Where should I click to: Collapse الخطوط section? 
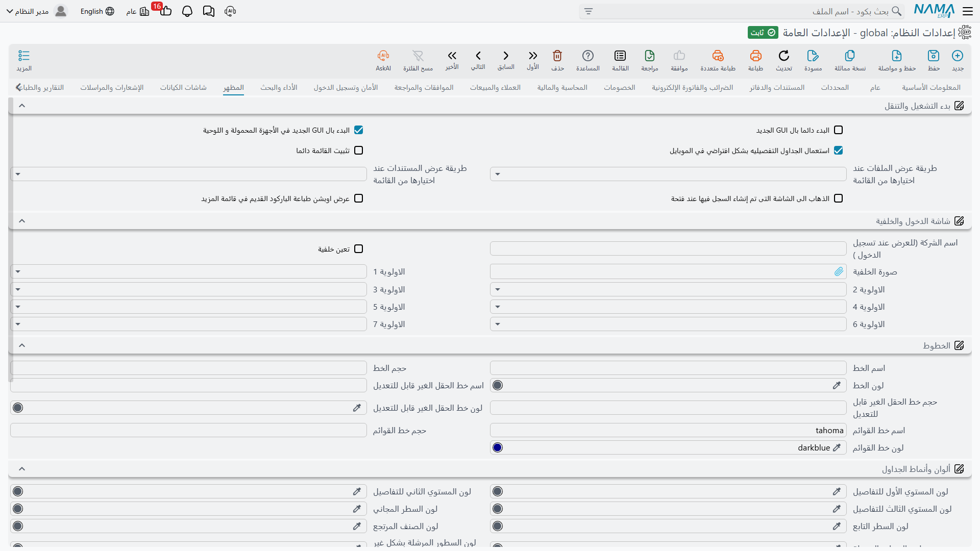[22, 345]
